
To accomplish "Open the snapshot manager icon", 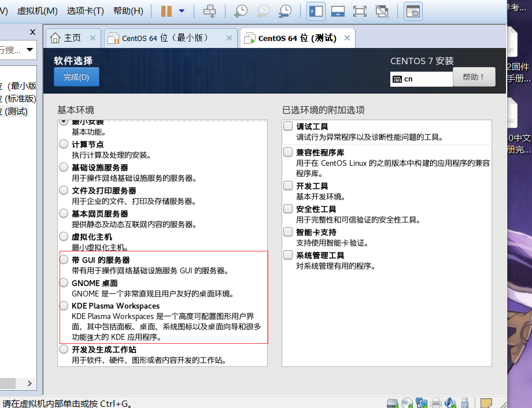I will tap(285, 11).
